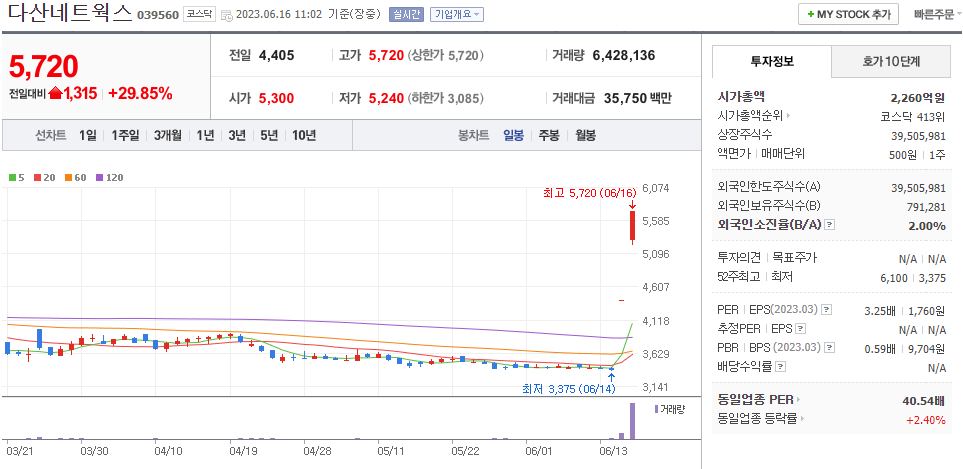Click the 거래대금 value 35,750 백만
The width and height of the screenshot is (963, 469).
637,98
